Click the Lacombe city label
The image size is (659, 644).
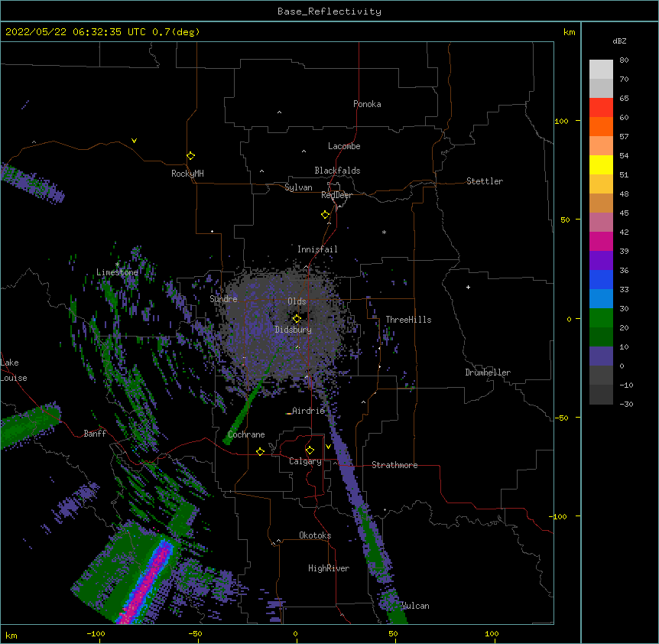coord(344,146)
